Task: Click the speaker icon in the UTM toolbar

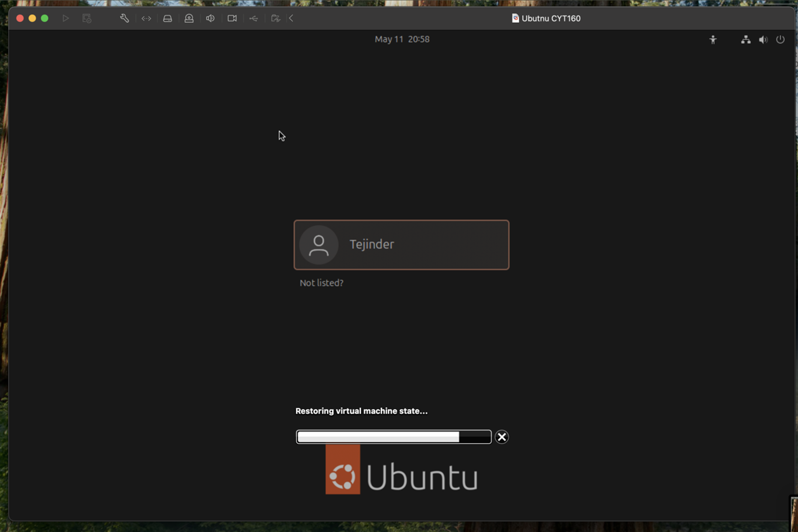Action: point(210,18)
